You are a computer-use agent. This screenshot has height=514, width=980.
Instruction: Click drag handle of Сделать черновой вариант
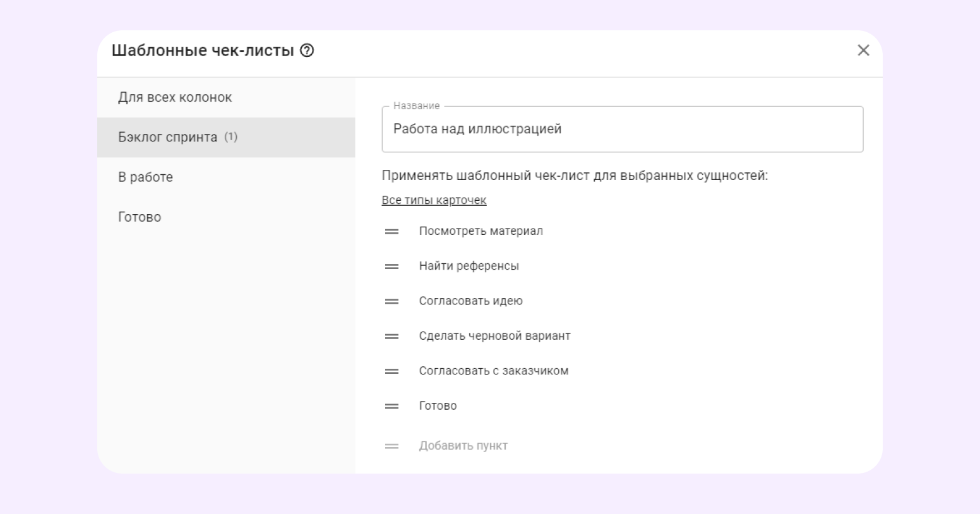tap(391, 337)
